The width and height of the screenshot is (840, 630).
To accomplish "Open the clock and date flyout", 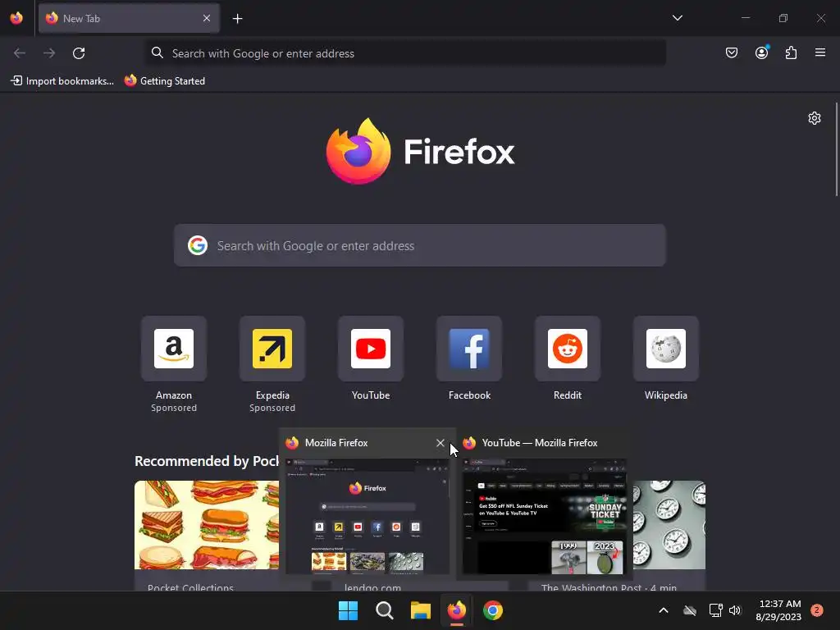I will click(x=778, y=610).
